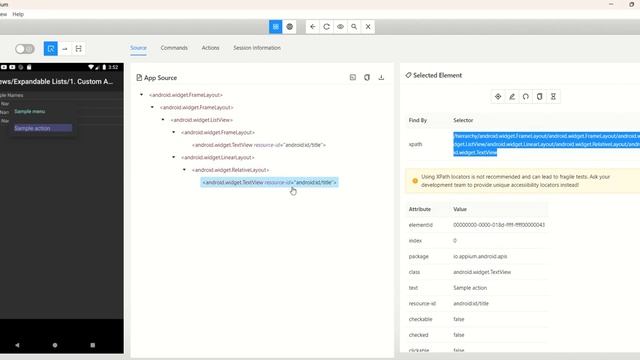Screen dimensions: 640x360
Task: Refresh source and screenshot
Action: pyautogui.click(x=327, y=27)
